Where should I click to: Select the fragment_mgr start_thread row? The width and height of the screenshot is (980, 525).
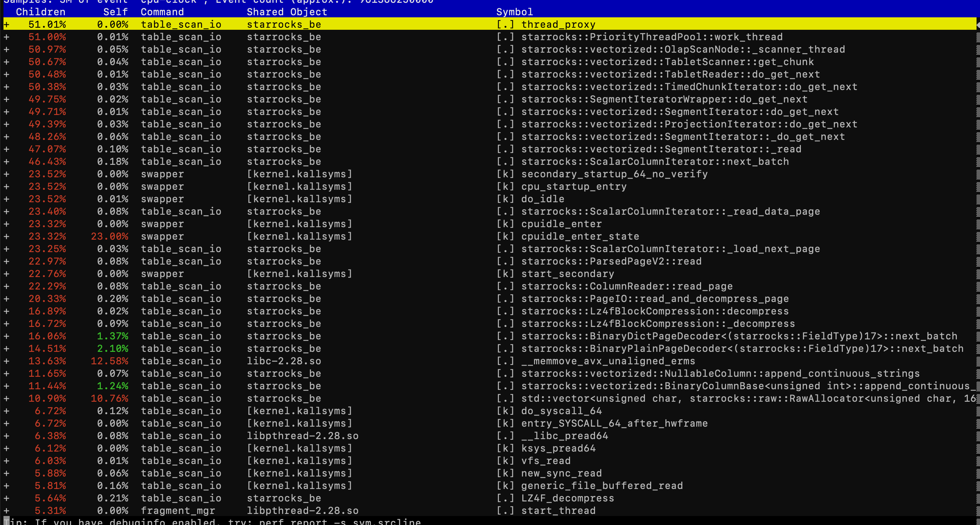558,511
